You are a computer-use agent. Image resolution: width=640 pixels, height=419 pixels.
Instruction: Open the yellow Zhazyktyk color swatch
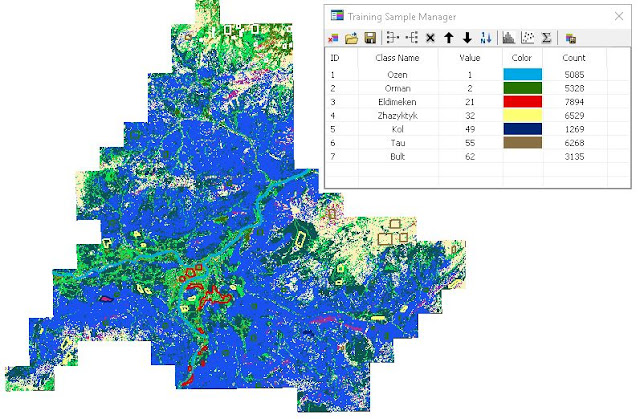[x=522, y=115]
